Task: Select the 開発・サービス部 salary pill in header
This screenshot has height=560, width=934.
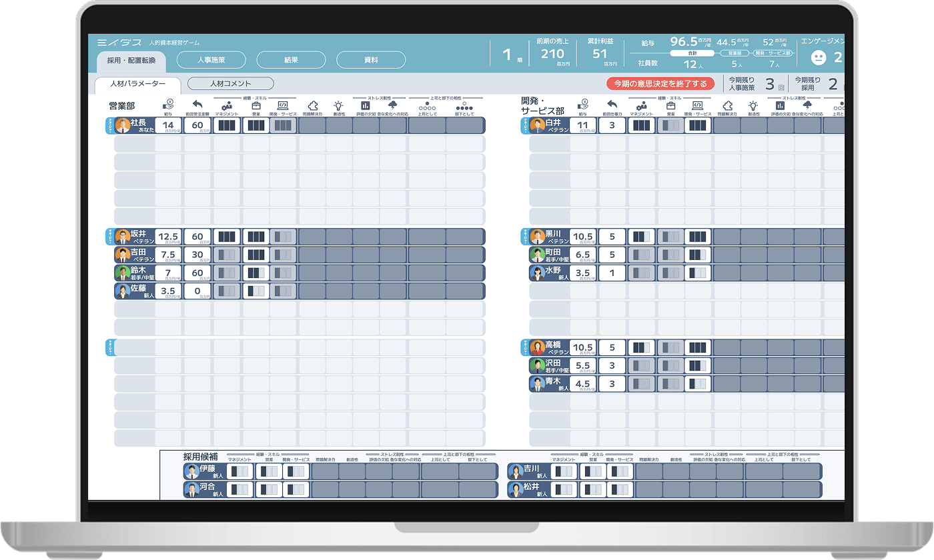Action: [x=773, y=53]
